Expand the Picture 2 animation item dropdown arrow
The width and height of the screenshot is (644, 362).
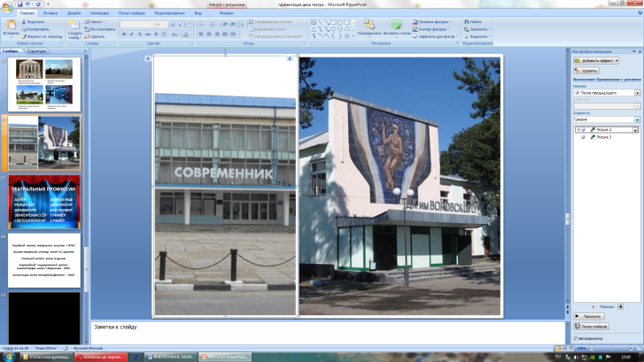(635, 129)
